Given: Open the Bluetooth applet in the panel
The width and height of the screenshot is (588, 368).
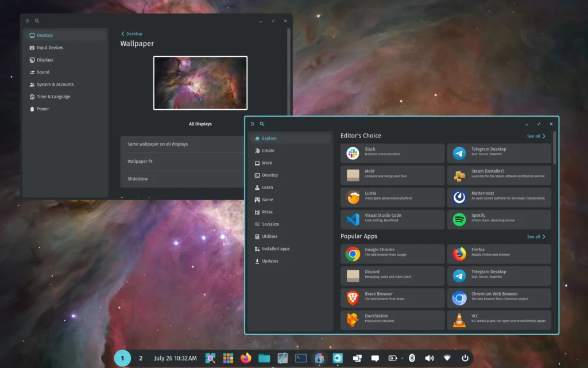Looking at the screenshot, I should click(x=412, y=358).
